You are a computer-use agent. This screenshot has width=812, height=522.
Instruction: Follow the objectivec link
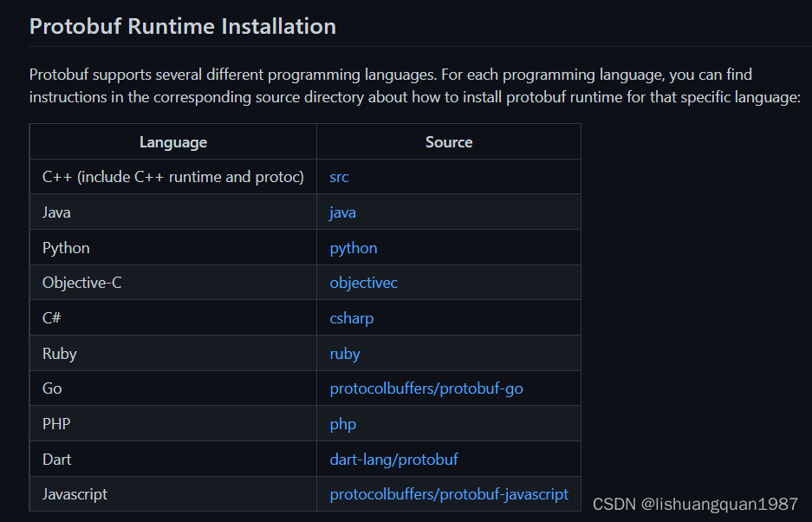click(x=363, y=284)
